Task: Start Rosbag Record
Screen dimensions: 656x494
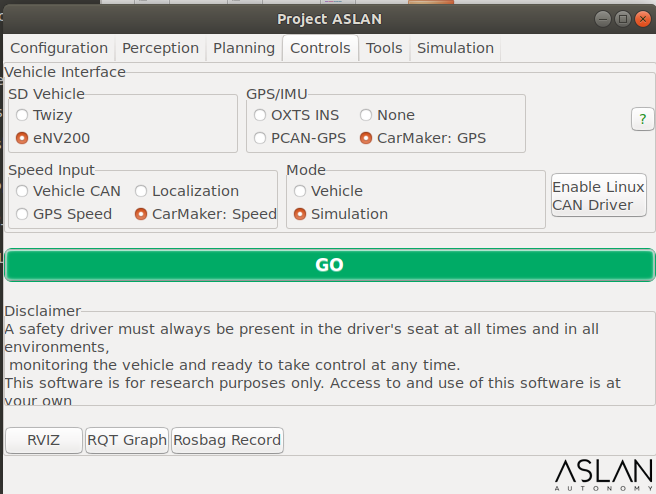Action: pos(227,440)
